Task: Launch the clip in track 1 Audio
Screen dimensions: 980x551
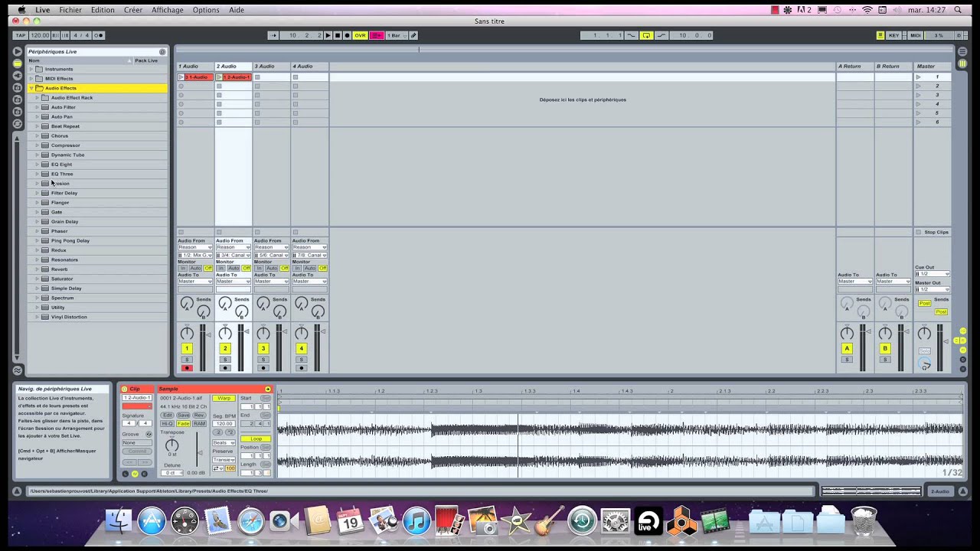Action: (181, 77)
